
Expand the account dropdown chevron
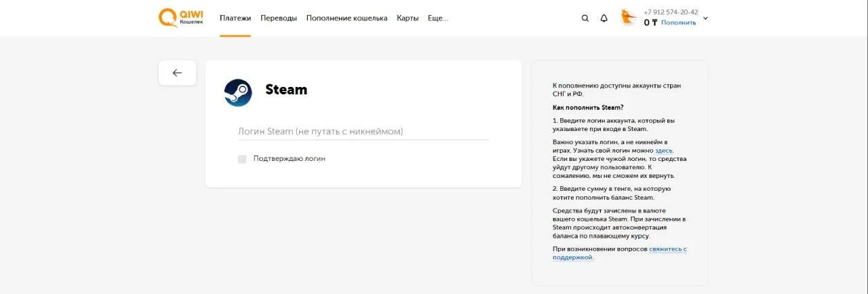click(x=705, y=18)
